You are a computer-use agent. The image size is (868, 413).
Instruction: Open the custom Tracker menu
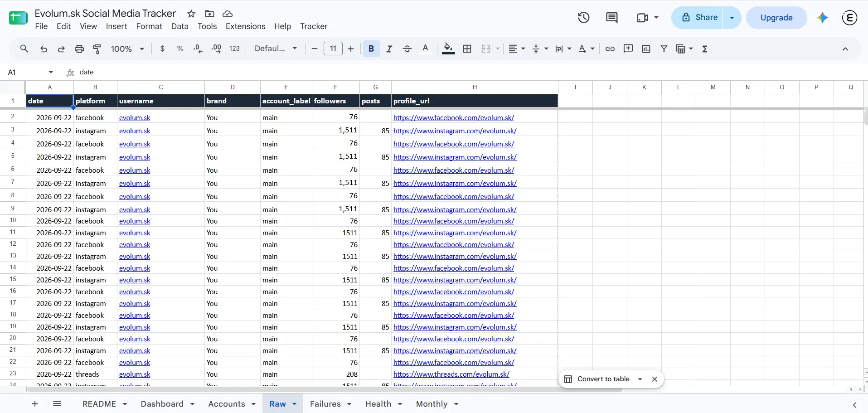tap(314, 26)
